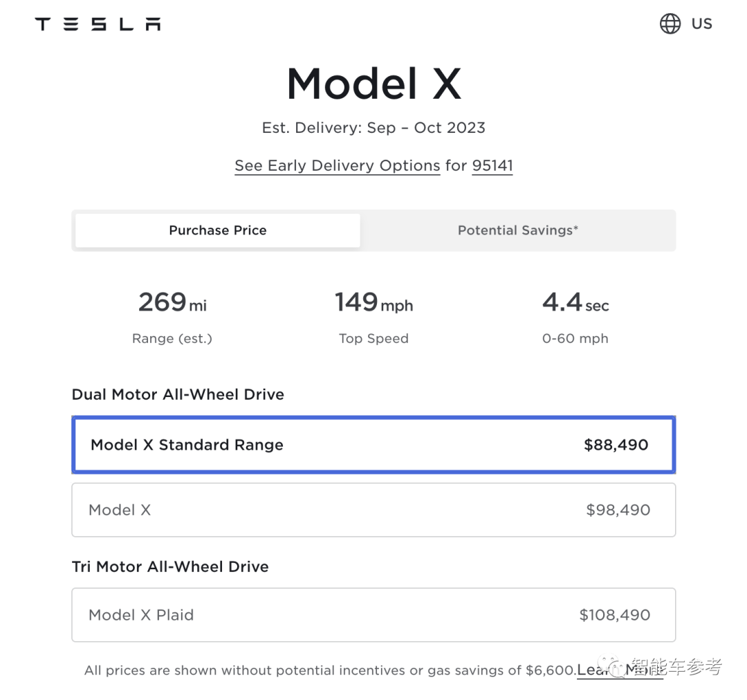Click the Model X page heading
The image size is (747, 700).
coord(373,84)
